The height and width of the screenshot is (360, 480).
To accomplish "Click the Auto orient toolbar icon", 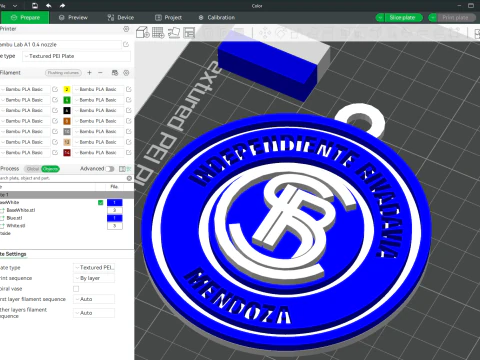I will (174, 32).
